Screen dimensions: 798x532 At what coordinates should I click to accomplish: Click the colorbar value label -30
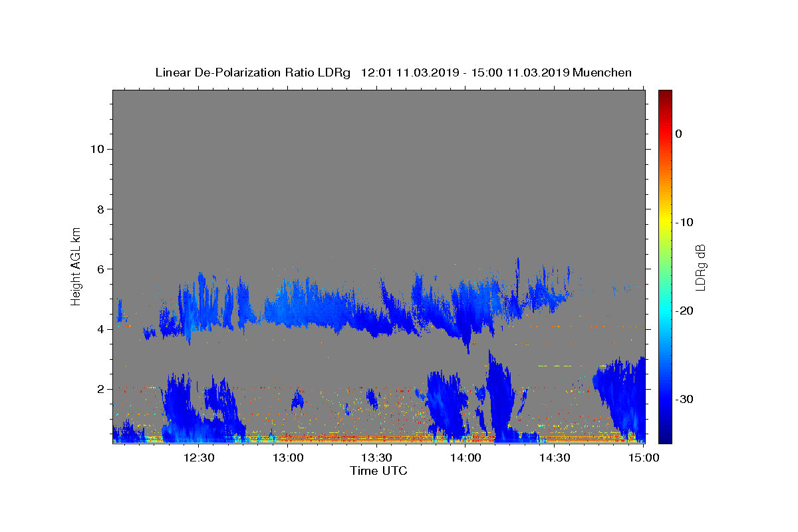[x=685, y=399]
